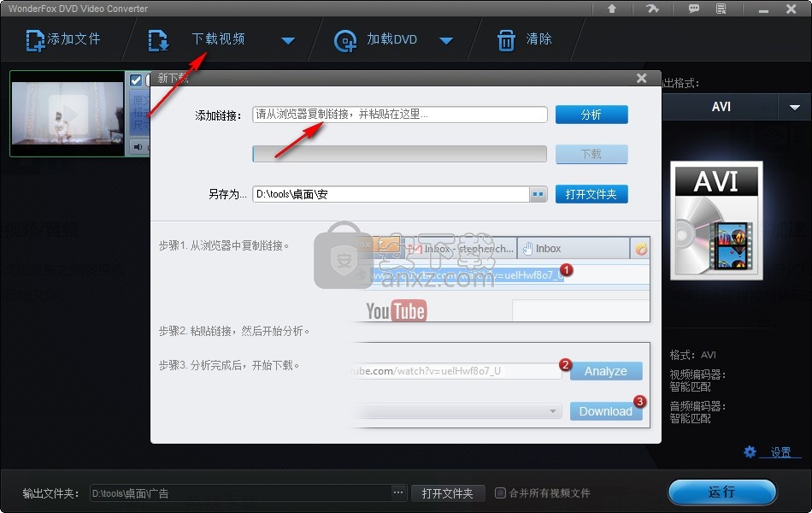Uncheck the video item's checkbox
812x513 pixels.
click(136, 80)
